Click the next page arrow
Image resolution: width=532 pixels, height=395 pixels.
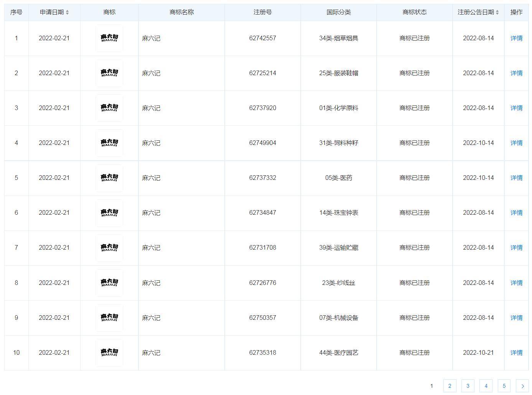click(x=522, y=386)
